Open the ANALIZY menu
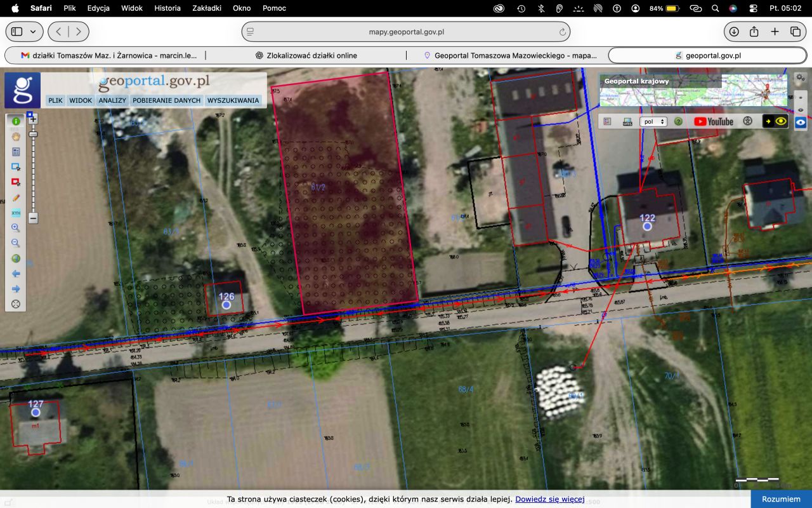This screenshot has height=508, width=812. click(112, 100)
